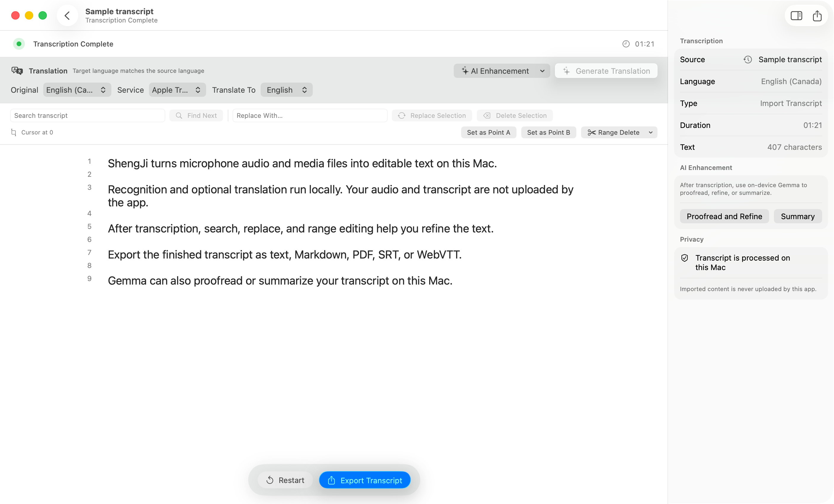
Task: Open the Service Apple Tr... popup
Action: point(177,90)
